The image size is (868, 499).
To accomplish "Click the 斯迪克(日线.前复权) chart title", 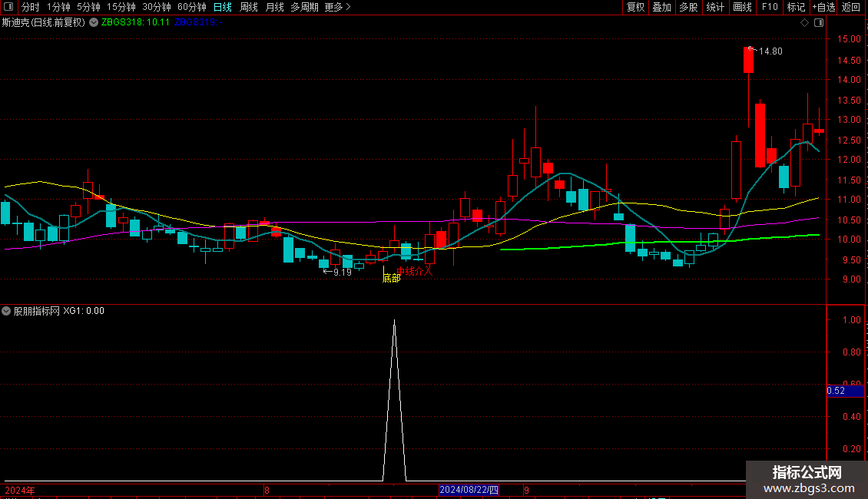I will point(43,22).
